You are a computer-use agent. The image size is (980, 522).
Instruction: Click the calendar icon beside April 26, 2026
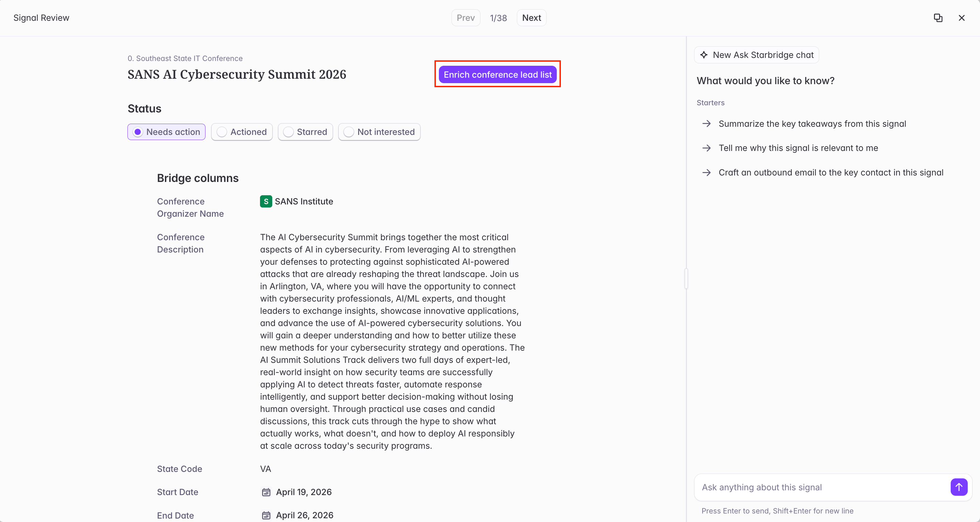tap(266, 515)
